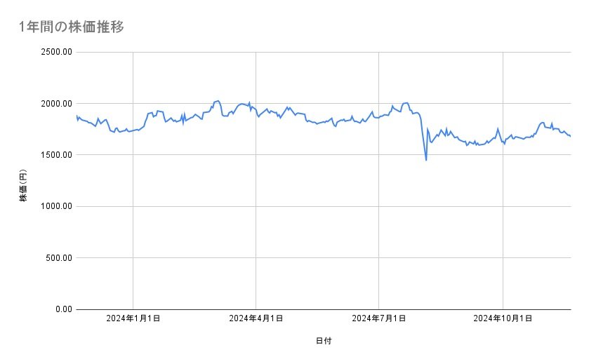Click the price line where it crosses the 2024年1月1日 gridline

click(x=133, y=130)
